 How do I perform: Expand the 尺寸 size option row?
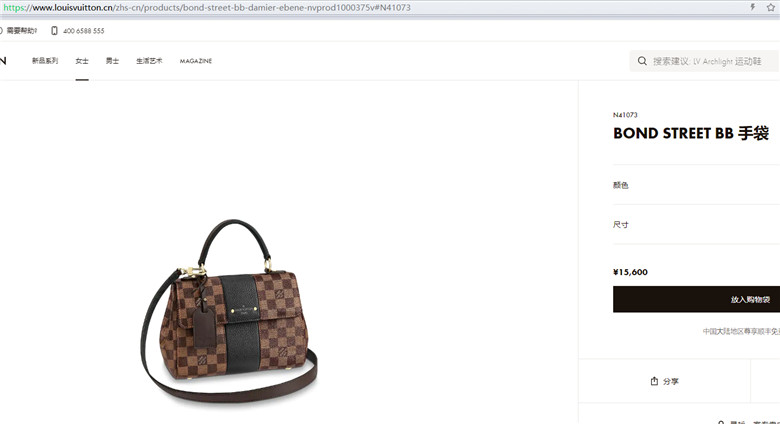pos(696,224)
